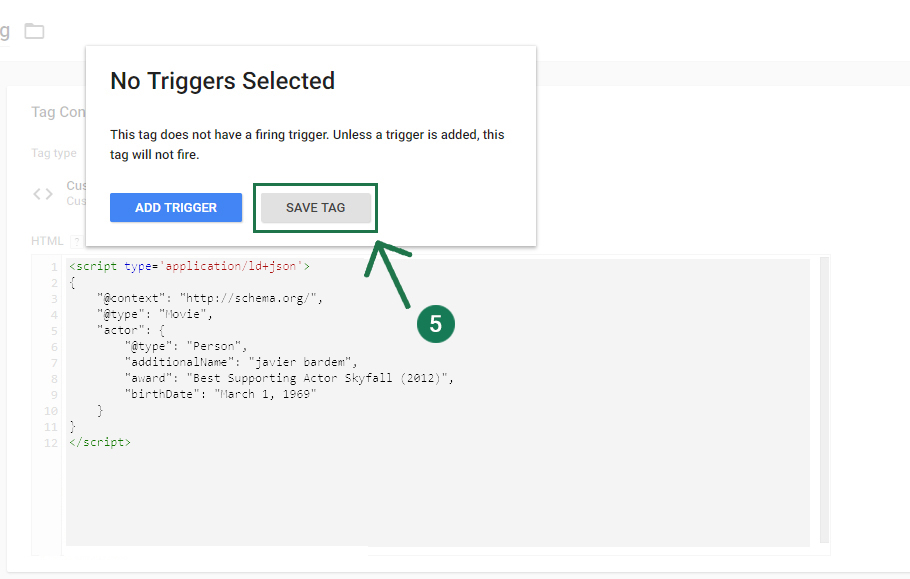Click the birthDate March 1, 1969 line
Viewport: 910px width, 579px height.
tap(220, 394)
